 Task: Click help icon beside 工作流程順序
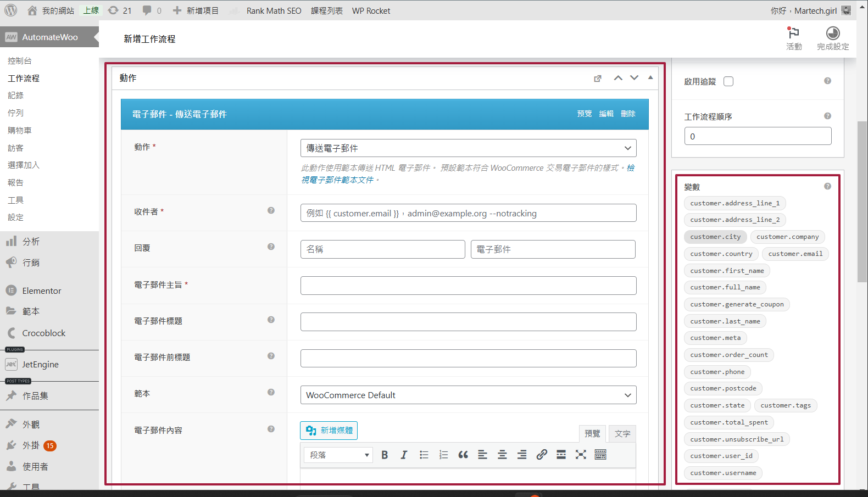827,116
